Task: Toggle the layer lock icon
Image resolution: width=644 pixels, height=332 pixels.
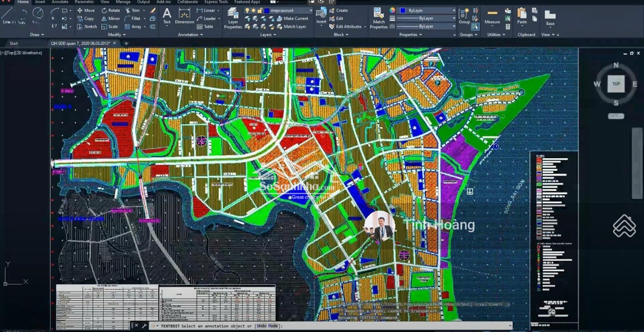Action: pyautogui.click(x=260, y=11)
